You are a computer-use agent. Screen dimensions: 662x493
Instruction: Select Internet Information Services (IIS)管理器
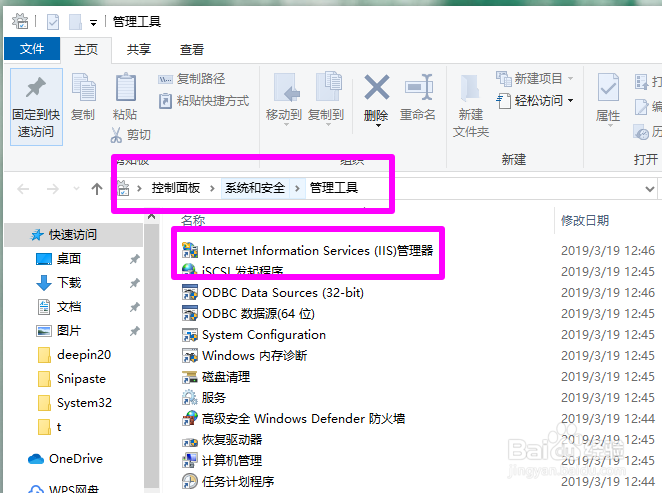(x=317, y=250)
